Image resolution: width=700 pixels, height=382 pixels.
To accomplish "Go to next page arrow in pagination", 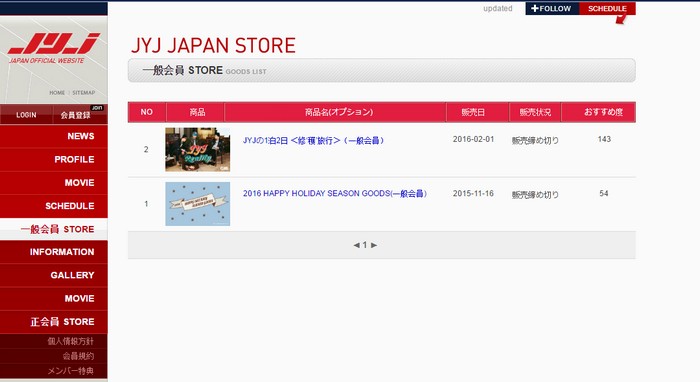I will point(374,245).
